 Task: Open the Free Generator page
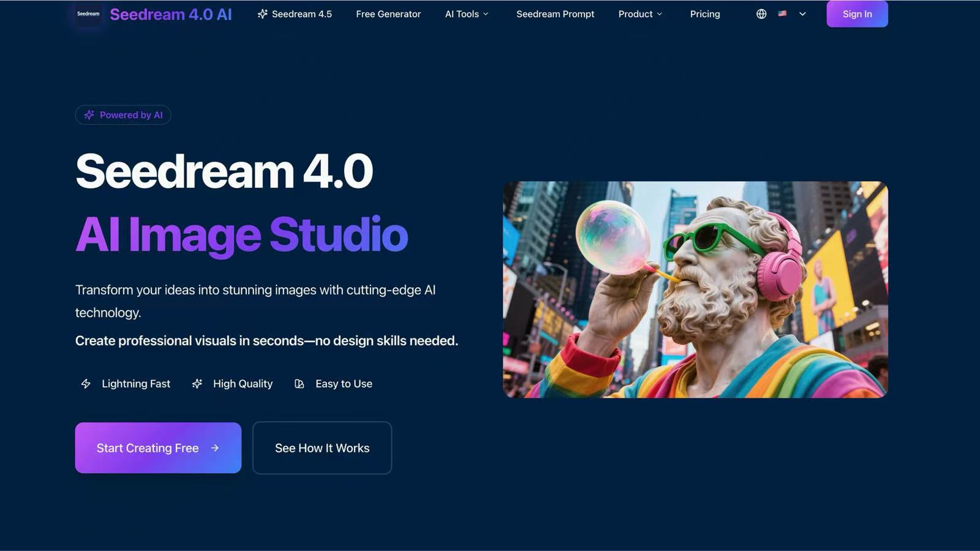[x=388, y=13]
